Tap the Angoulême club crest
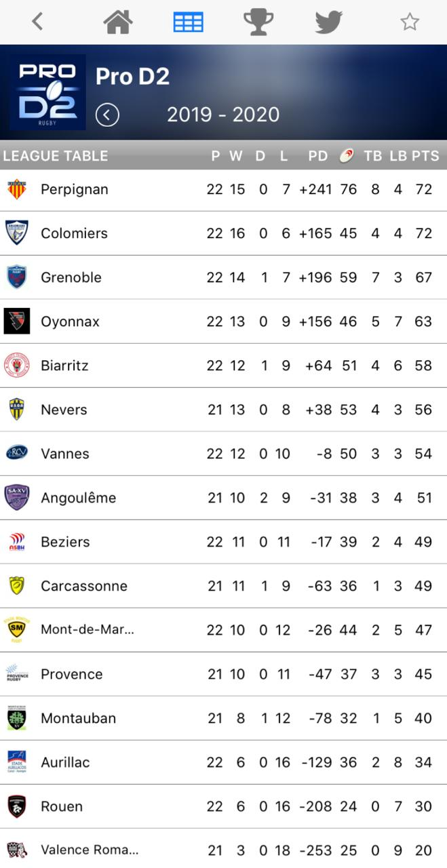The width and height of the screenshot is (447, 868). coord(16,497)
